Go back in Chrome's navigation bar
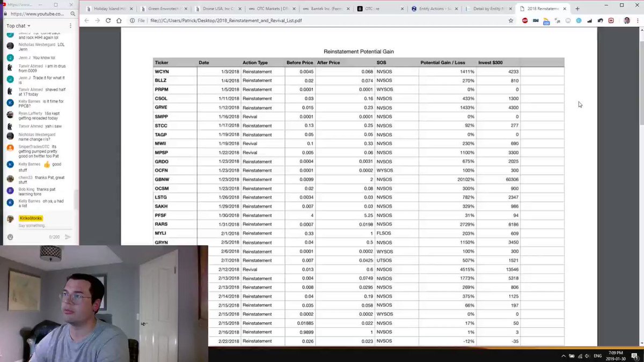This screenshot has width=644, height=362. click(87, 20)
